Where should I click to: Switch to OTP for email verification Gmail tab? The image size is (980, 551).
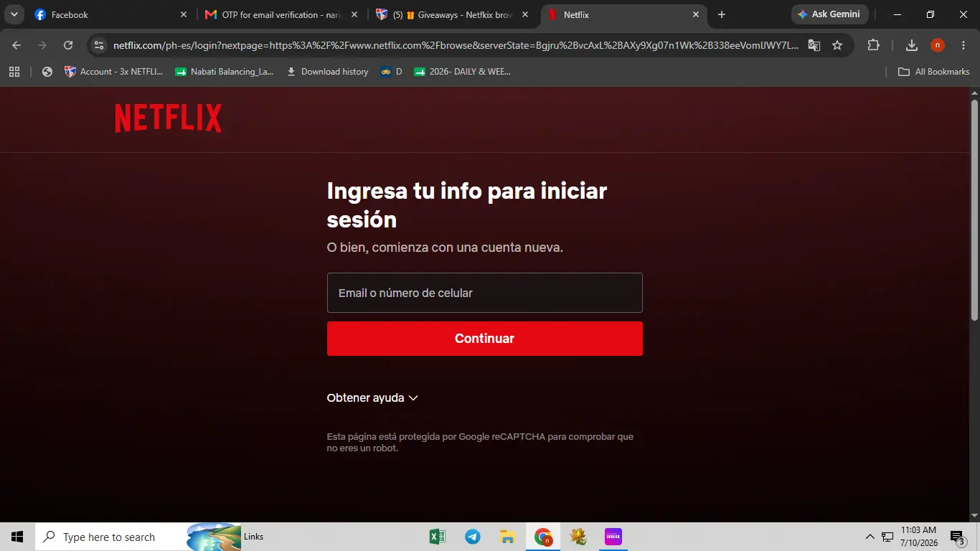[280, 14]
